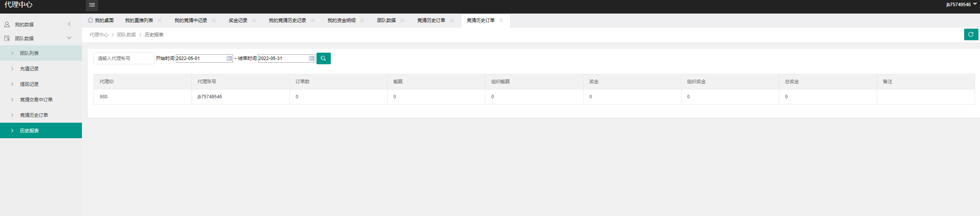Switch to the 我的资金明细 tab
The width and height of the screenshot is (980, 216).
point(341,21)
